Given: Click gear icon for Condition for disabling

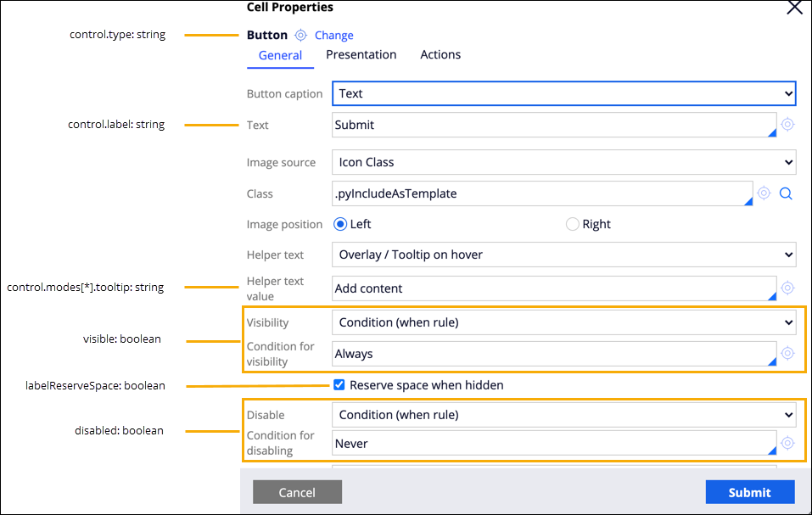Looking at the screenshot, I should 787,443.
